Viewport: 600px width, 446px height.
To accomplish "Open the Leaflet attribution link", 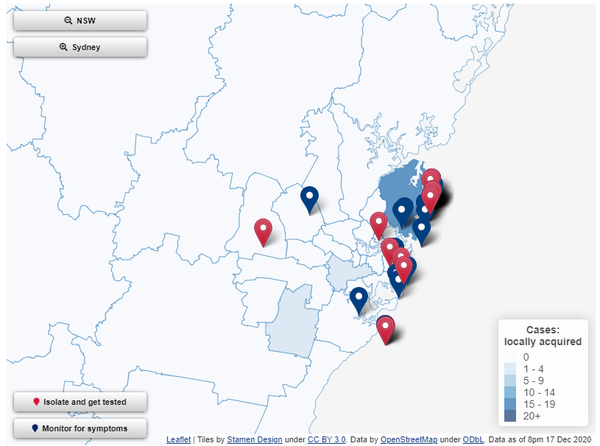I will [178, 439].
